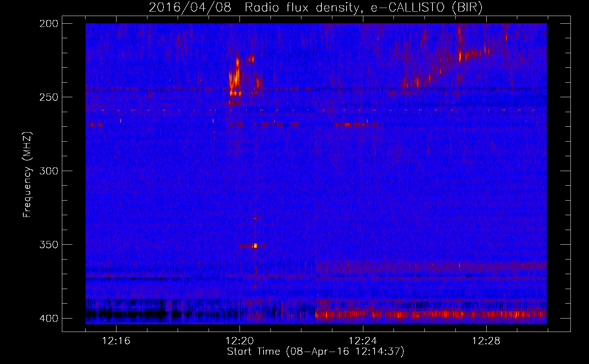Click the 12:16 time tick label
The image size is (589, 364).
(x=116, y=341)
